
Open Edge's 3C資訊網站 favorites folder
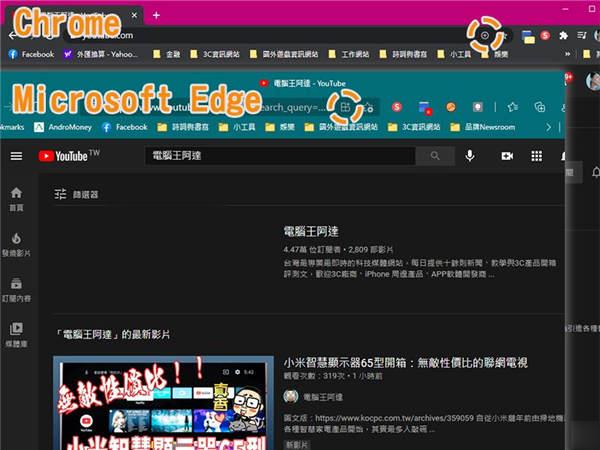414,127
